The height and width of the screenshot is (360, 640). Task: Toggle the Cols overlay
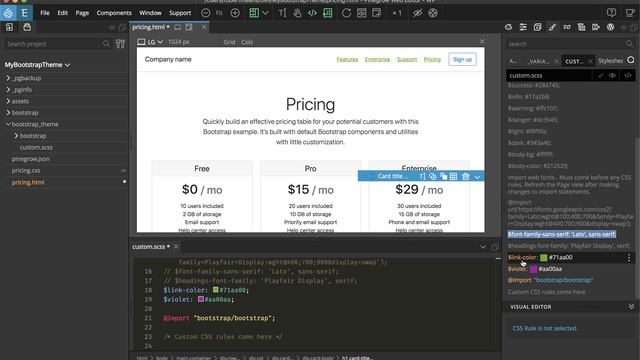(x=247, y=42)
